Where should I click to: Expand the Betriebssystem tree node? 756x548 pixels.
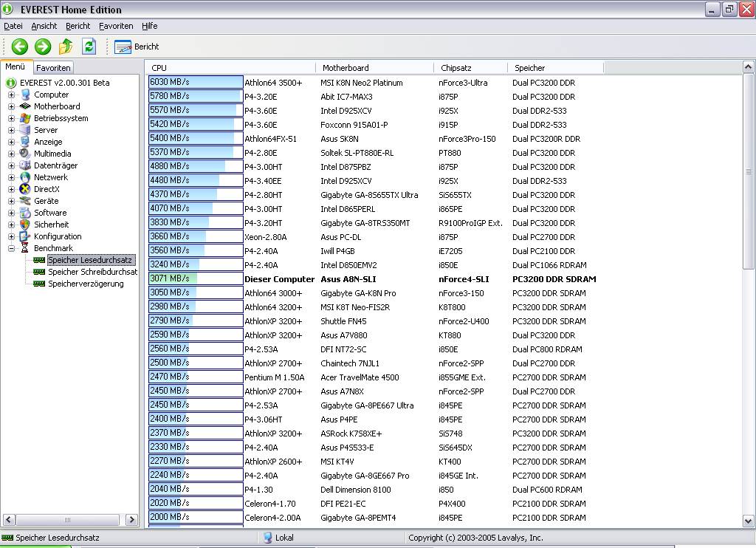click(12, 118)
